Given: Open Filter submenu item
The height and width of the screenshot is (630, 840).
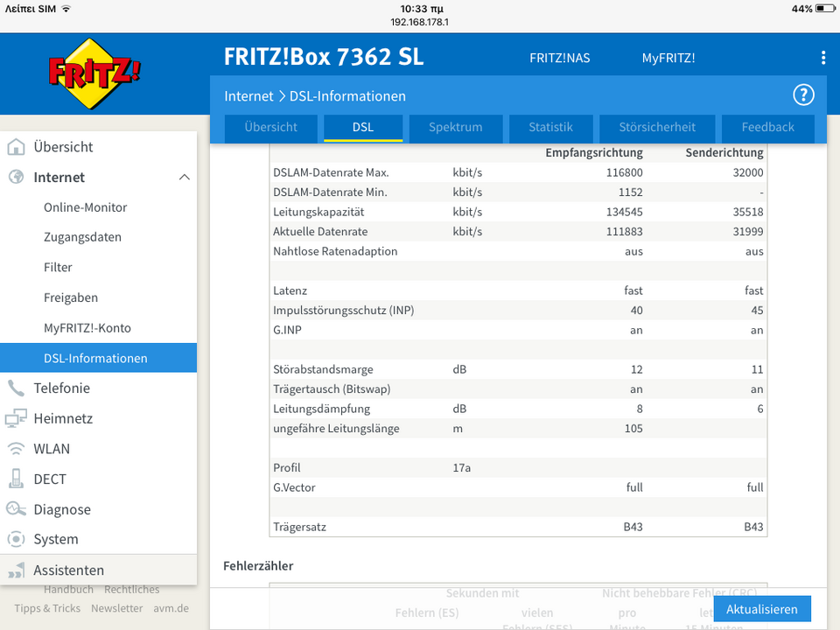Looking at the screenshot, I should [99, 267].
